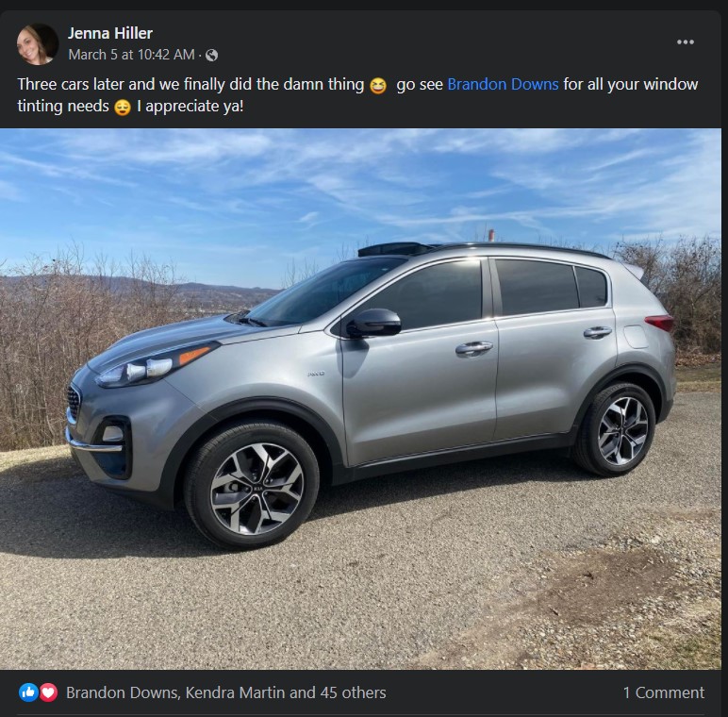Image resolution: width=728 pixels, height=717 pixels.
Task: Open the tagged Brandon Downs mention in post text
Action: coord(503,85)
